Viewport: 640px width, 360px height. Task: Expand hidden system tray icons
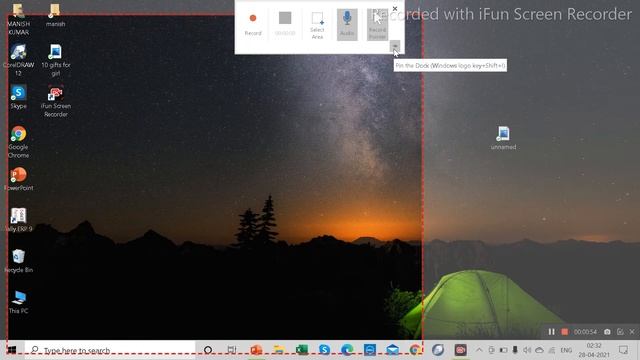pyautogui.click(x=480, y=350)
